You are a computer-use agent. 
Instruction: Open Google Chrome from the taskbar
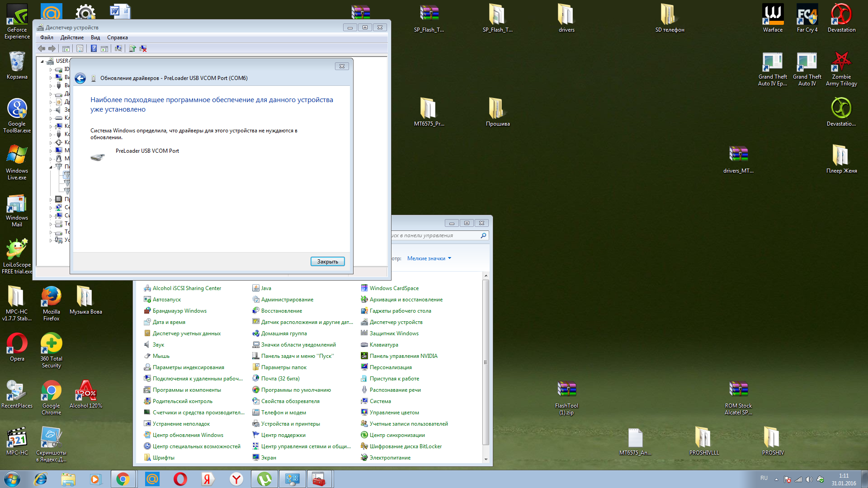pos(123,479)
